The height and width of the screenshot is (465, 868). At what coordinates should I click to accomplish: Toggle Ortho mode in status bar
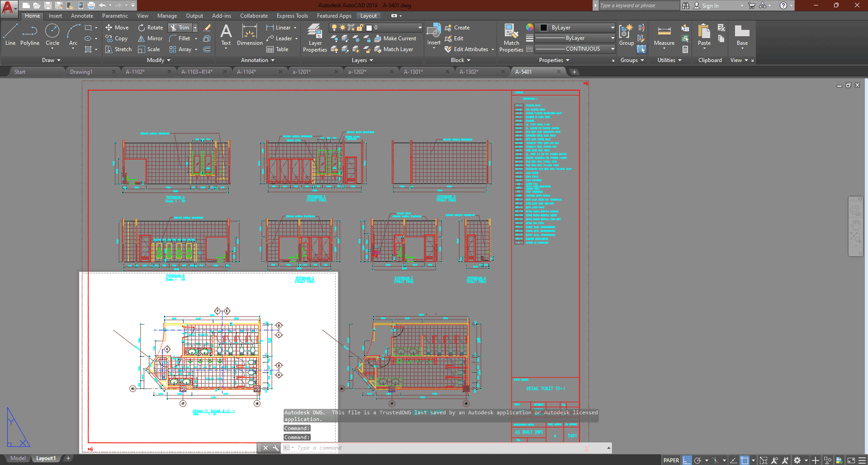point(687,460)
